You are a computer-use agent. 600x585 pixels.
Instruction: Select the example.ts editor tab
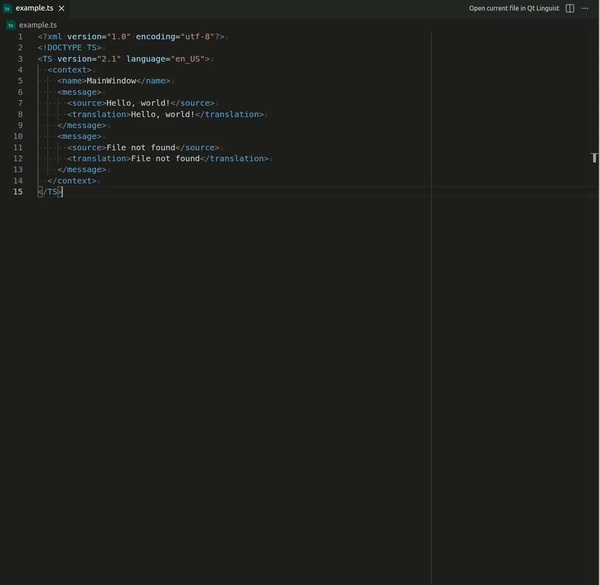(34, 8)
